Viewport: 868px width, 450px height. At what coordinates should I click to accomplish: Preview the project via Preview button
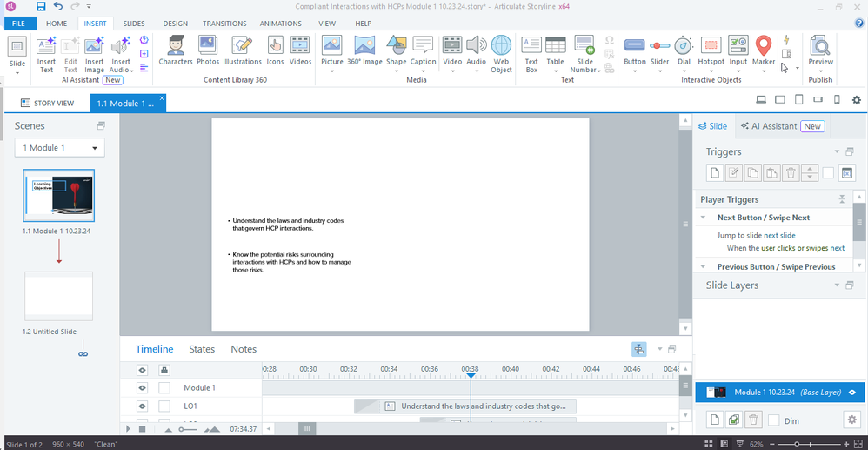coord(820,51)
